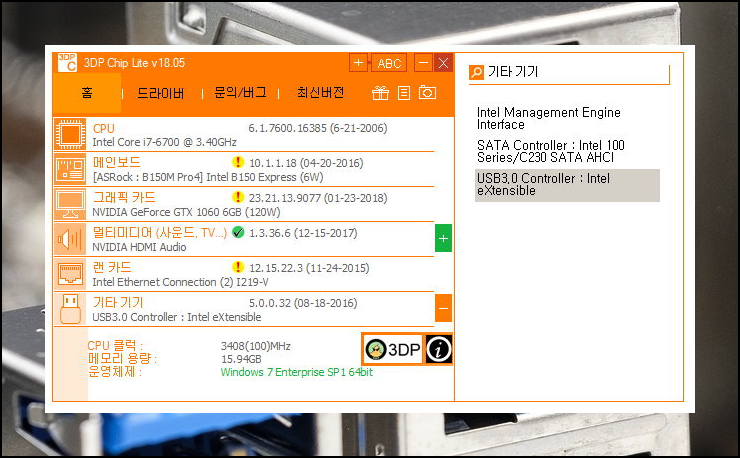This screenshot has height=458, width=740.
Task: Click the 메인보드 warning exclamation icon
Action: click(238, 162)
